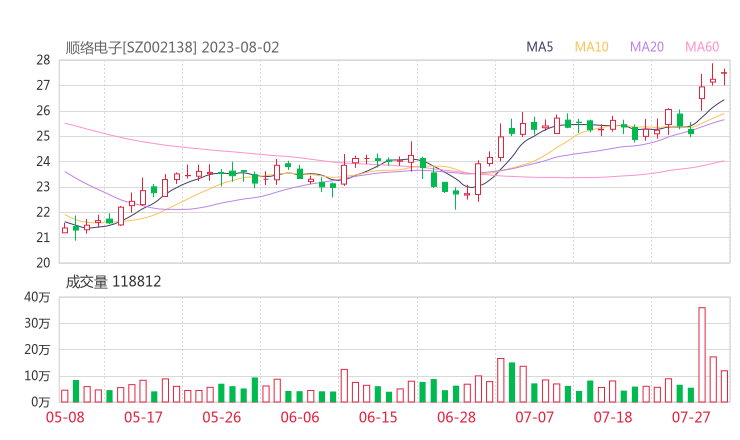Click the 06-28 date axis label
The height and width of the screenshot is (440, 740).
(456, 417)
